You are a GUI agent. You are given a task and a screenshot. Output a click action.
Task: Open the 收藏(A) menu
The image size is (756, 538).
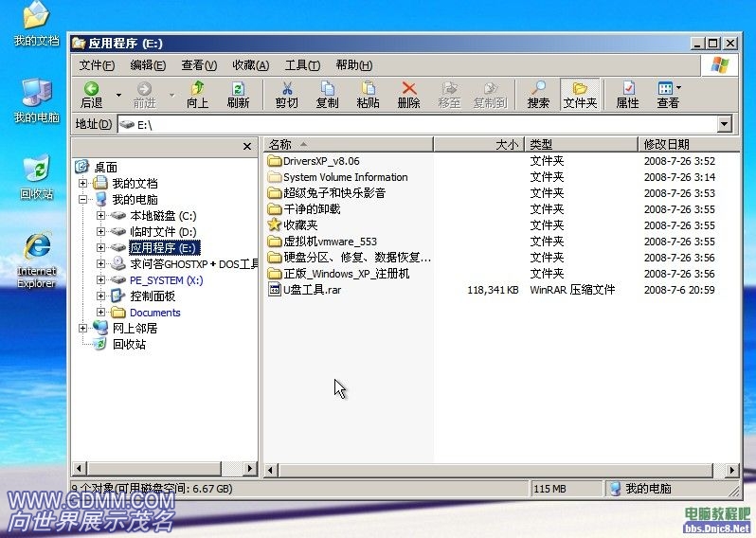[251, 65]
